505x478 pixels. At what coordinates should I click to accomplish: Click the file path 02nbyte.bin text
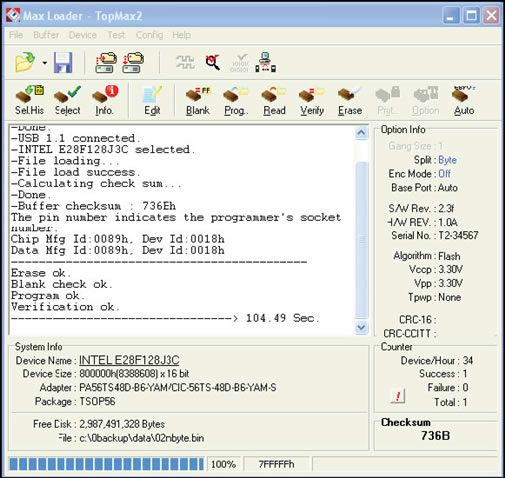(x=141, y=438)
